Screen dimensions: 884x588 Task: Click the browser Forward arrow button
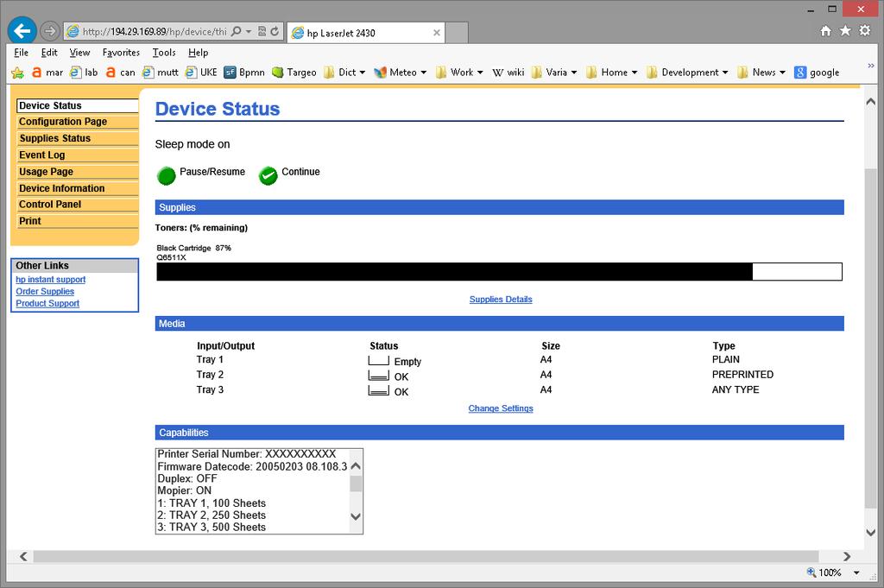(x=50, y=31)
